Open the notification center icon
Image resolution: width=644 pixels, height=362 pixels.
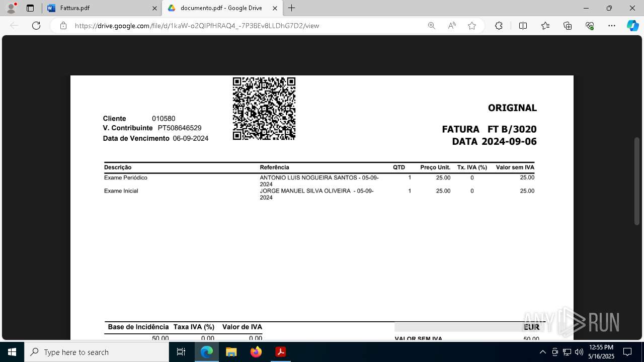pyautogui.click(x=627, y=352)
